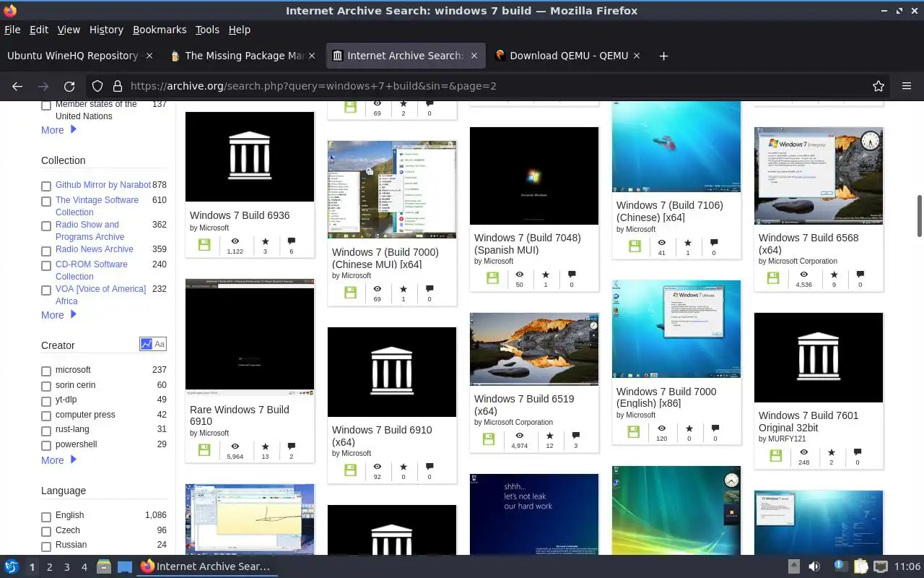924x578 pixels.
Task: Open the Rare Windows 7 Build 6910 link
Action: pyautogui.click(x=240, y=415)
